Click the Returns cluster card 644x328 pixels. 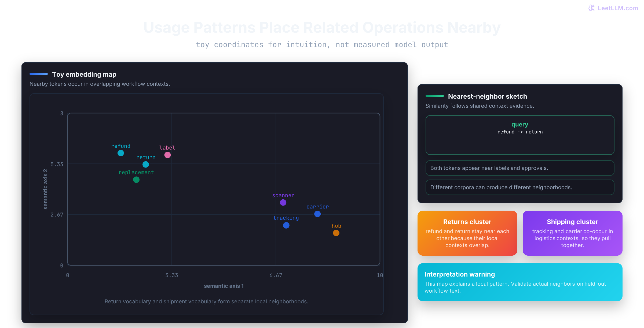(x=467, y=233)
